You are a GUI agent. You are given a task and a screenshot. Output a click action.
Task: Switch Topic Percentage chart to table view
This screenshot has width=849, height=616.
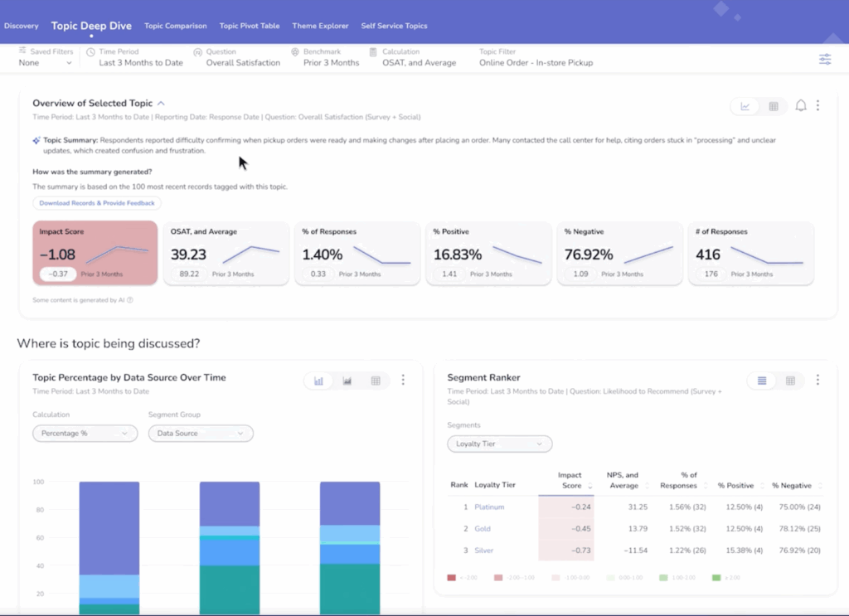tap(375, 381)
